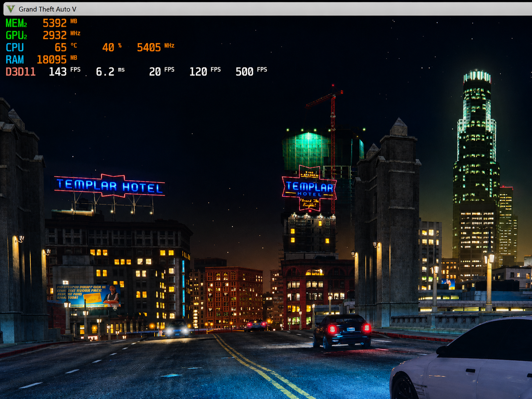The height and width of the screenshot is (399, 532).
Task: Click the RAM 18095 MB reading
Action: [42, 60]
